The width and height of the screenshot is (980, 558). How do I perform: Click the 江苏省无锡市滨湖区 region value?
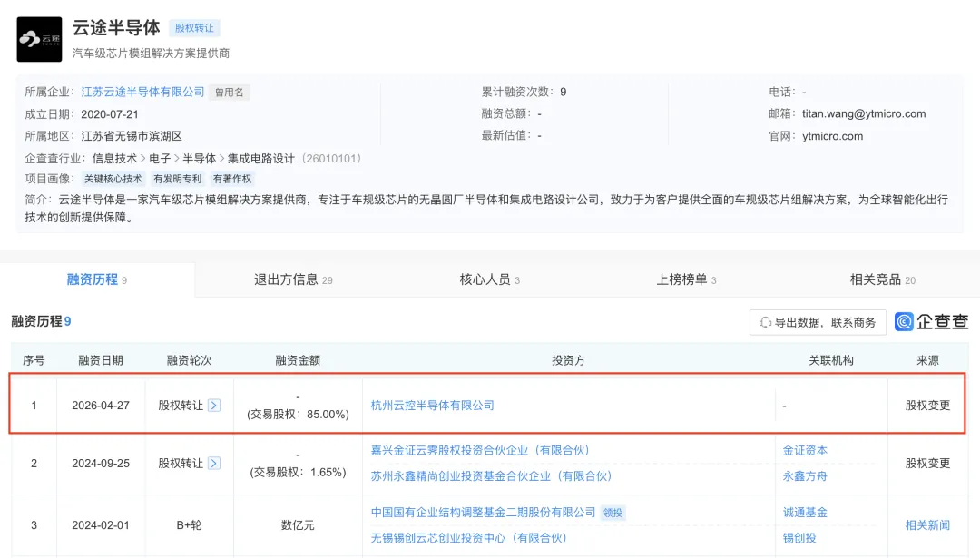pos(132,136)
